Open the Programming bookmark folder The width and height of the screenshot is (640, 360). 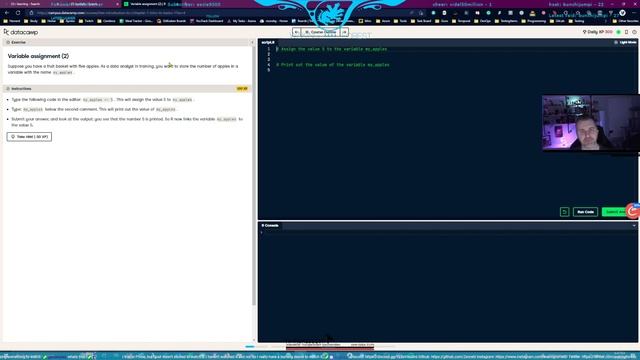[x=534, y=21]
